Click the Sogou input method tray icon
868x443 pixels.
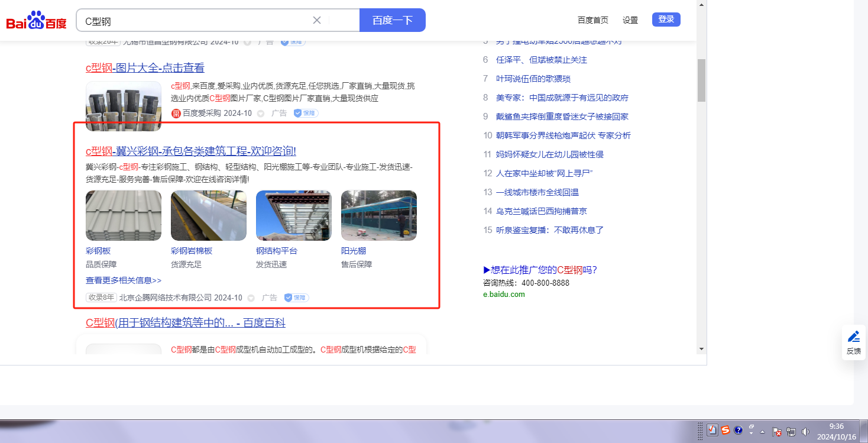726,430
